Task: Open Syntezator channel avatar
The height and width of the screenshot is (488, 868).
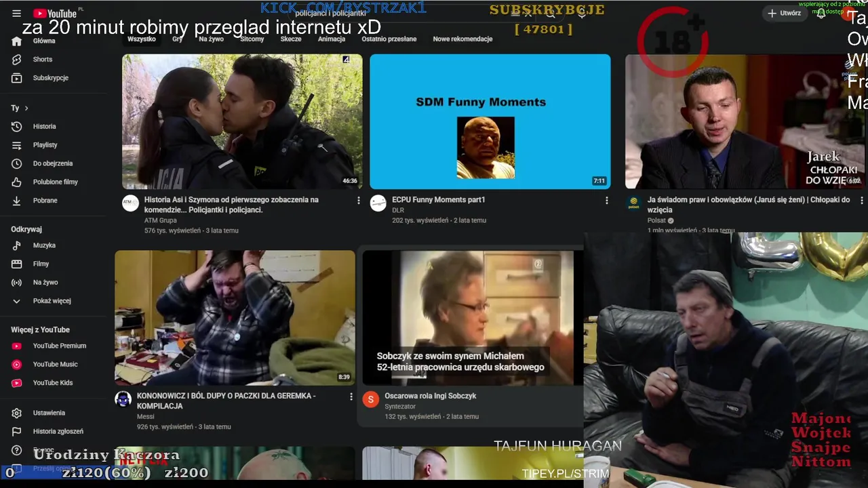Action: (370, 399)
